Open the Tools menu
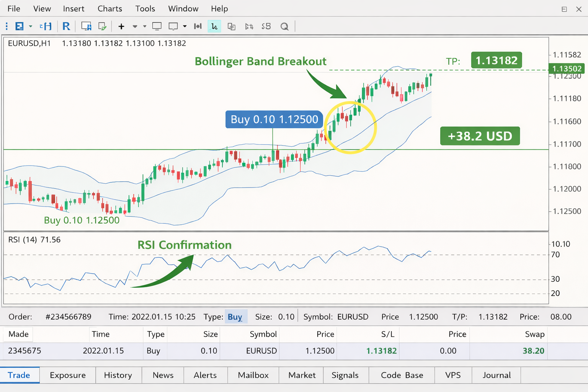The image size is (588, 392). [145, 8]
